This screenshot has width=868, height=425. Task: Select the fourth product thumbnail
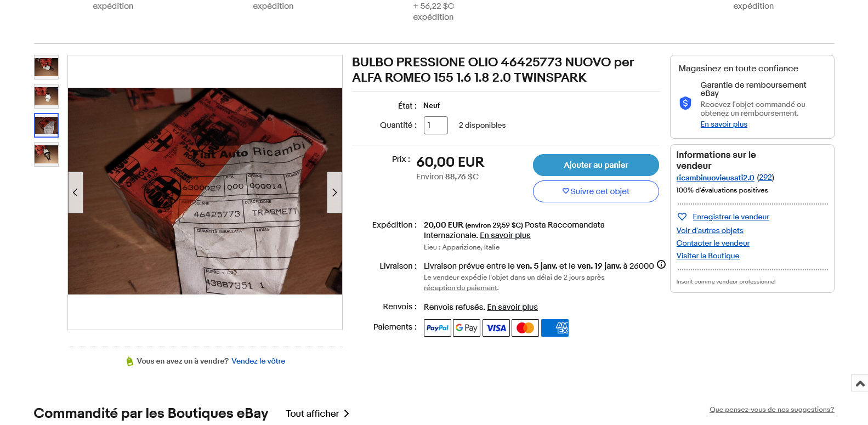tap(47, 155)
